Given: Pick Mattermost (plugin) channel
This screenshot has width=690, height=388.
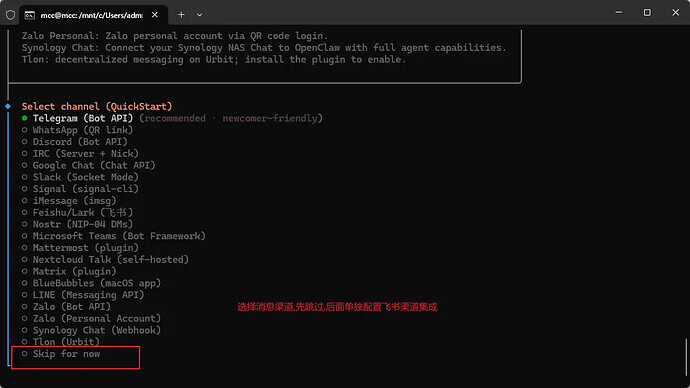Looking at the screenshot, I should click(x=80, y=248).
